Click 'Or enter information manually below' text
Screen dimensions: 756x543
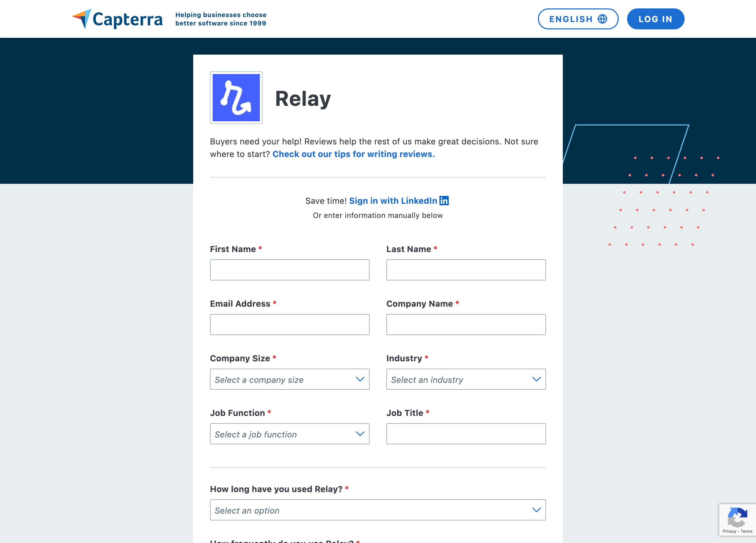tap(378, 215)
